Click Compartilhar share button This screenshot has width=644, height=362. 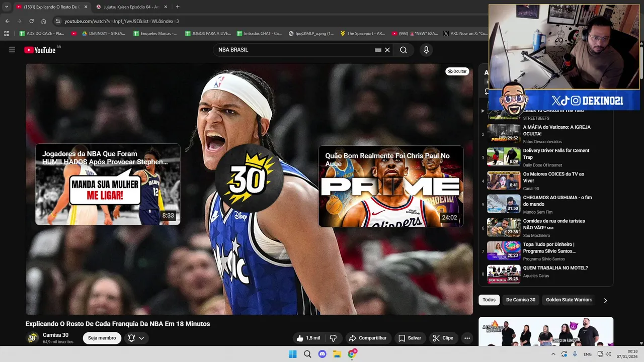(x=368, y=338)
